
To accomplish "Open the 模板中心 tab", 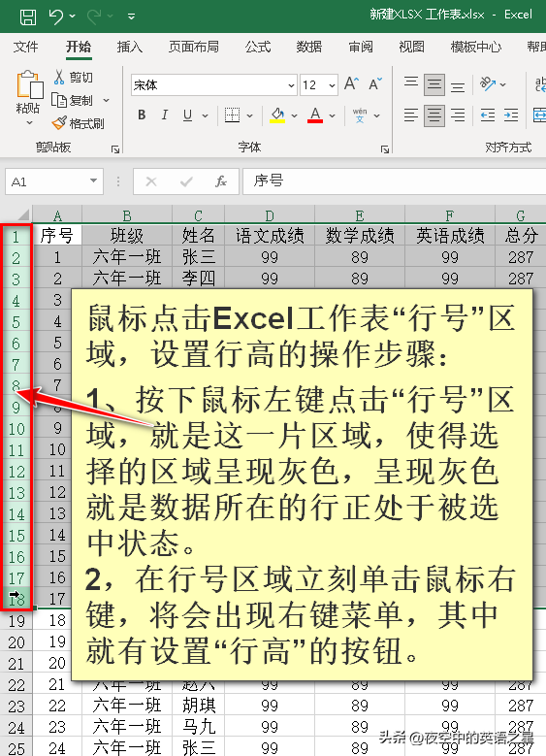I will click(475, 47).
